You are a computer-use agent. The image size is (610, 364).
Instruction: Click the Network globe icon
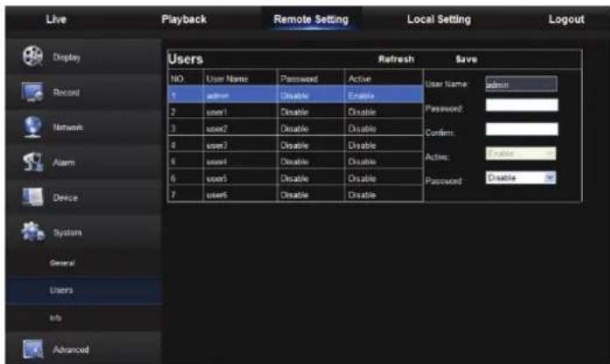tap(32, 127)
